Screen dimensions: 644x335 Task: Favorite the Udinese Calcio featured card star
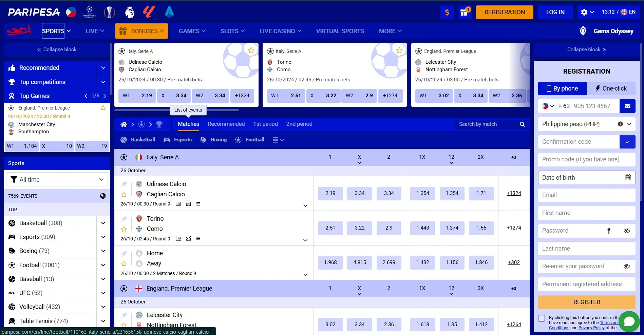click(x=251, y=51)
